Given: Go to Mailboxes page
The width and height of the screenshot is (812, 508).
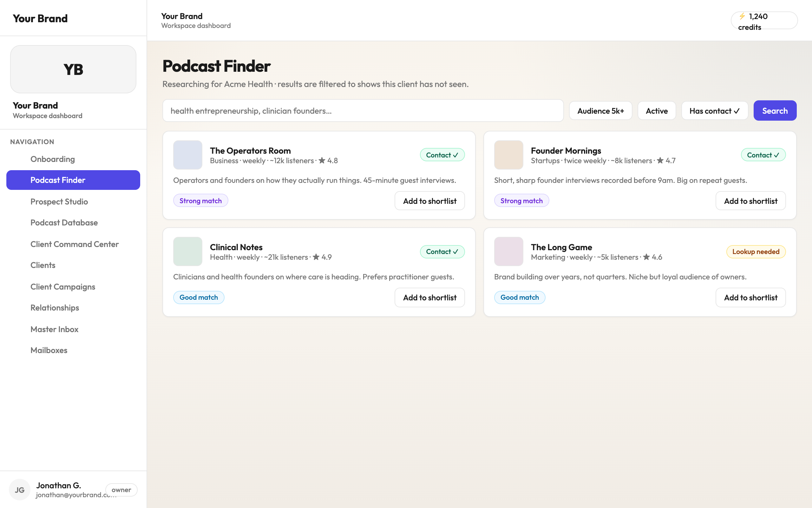Looking at the screenshot, I should [73, 350].
